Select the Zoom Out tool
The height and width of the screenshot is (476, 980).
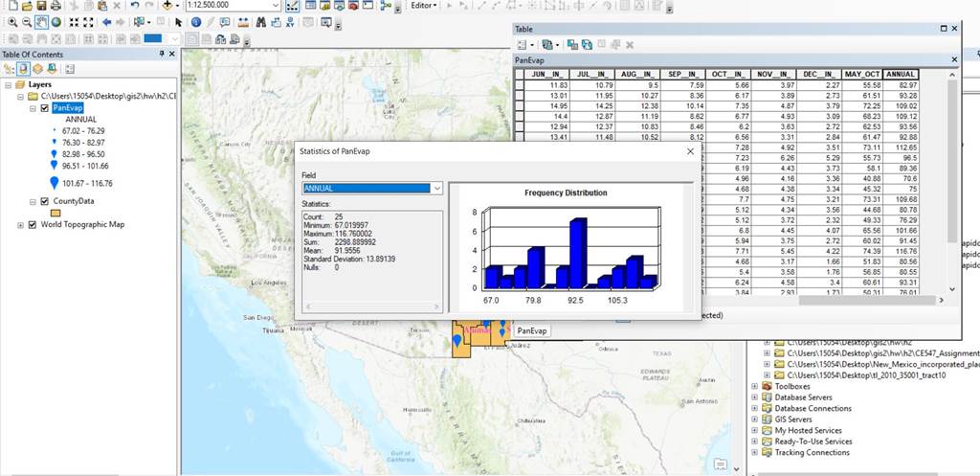point(27,22)
